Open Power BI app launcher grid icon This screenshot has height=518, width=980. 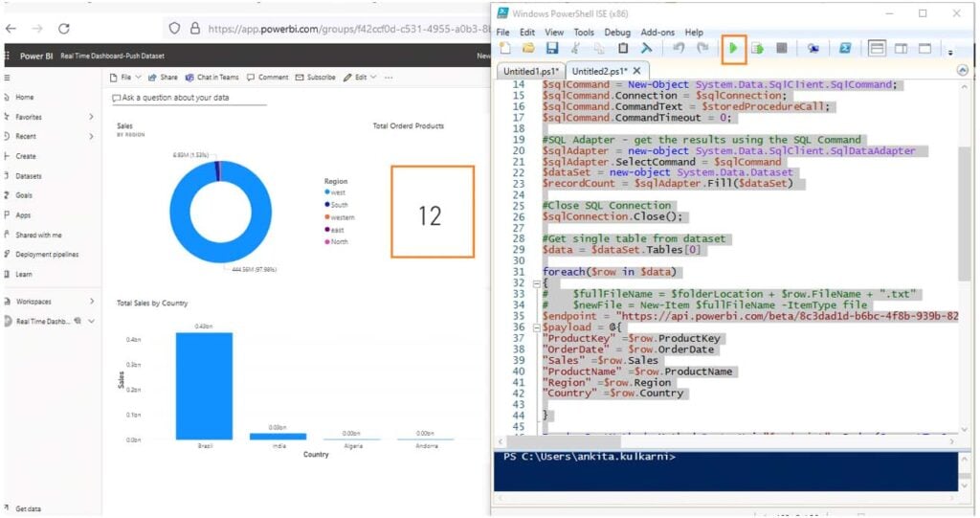tap(7, 56)
